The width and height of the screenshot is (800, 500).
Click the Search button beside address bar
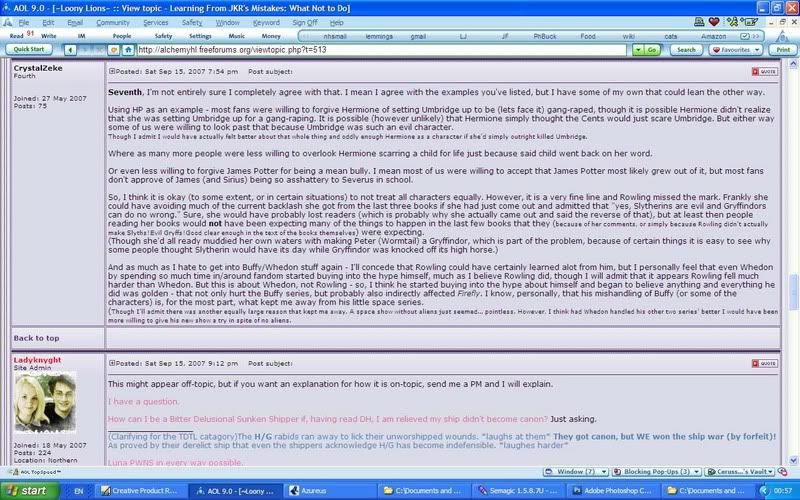point(685,48)
